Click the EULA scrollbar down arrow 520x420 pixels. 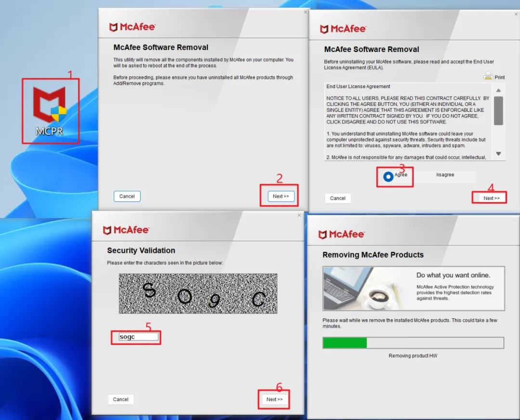pyautogui.click(x=498, y=154)
